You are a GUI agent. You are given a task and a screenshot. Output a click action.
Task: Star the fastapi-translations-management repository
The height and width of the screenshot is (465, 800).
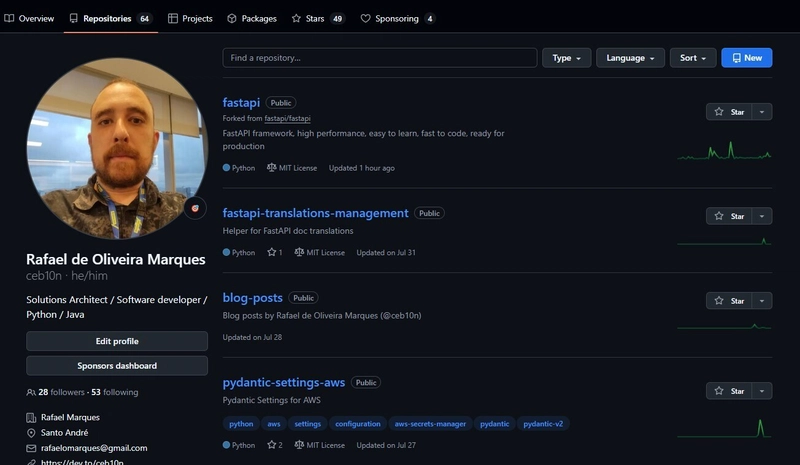click(x=729, y=216)
